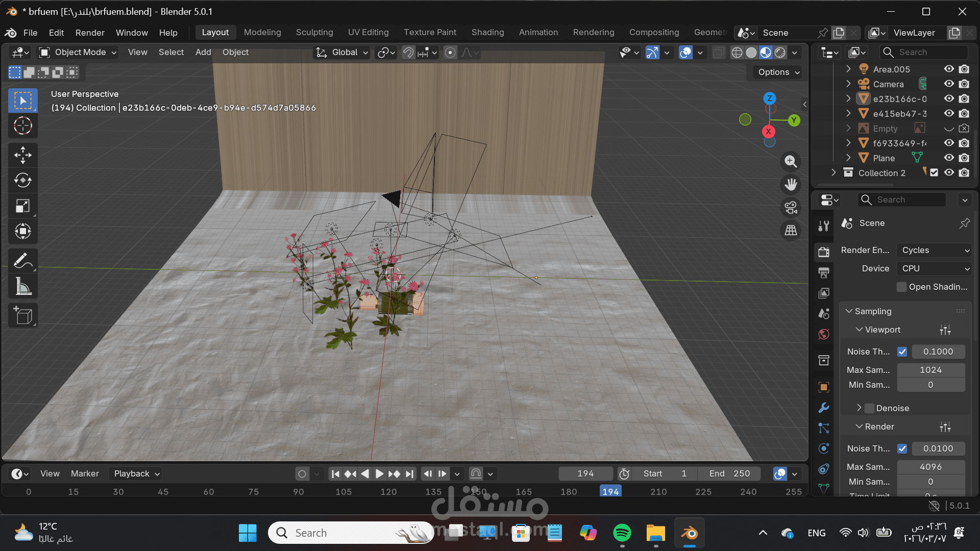Viewport: 980px width, 551px height.
Task: Toggle camera view with camera icon
Action: click(791, 208)
